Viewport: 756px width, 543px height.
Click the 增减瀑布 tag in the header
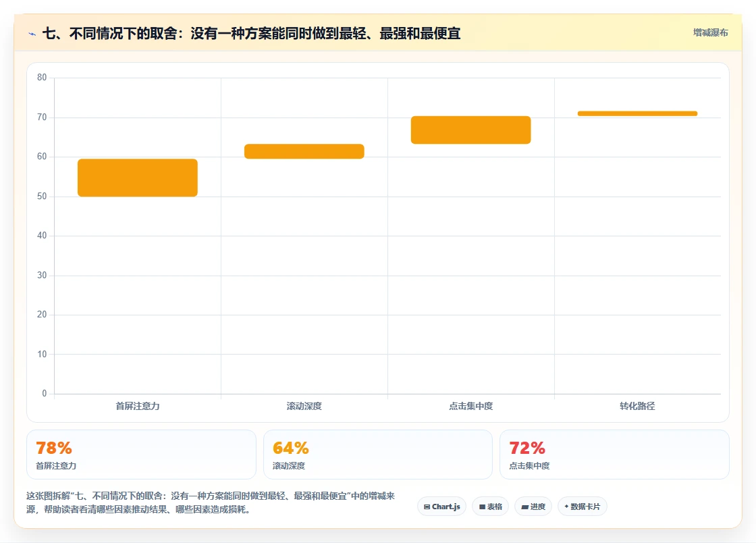(710, 32)
